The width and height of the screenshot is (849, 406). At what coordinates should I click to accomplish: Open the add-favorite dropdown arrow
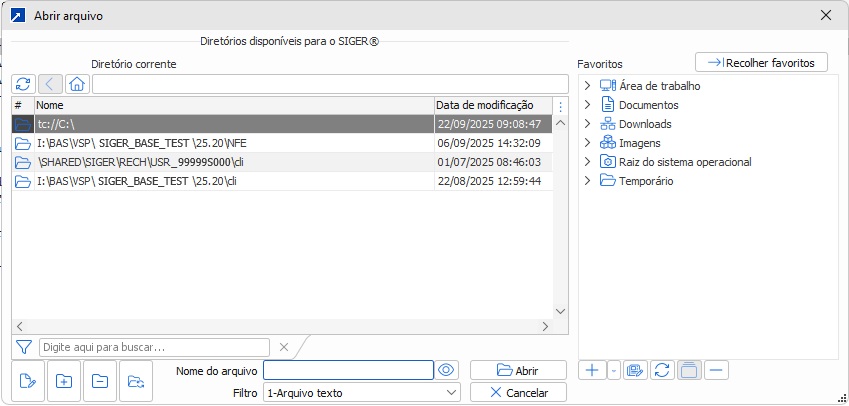(x=613, y=371)
